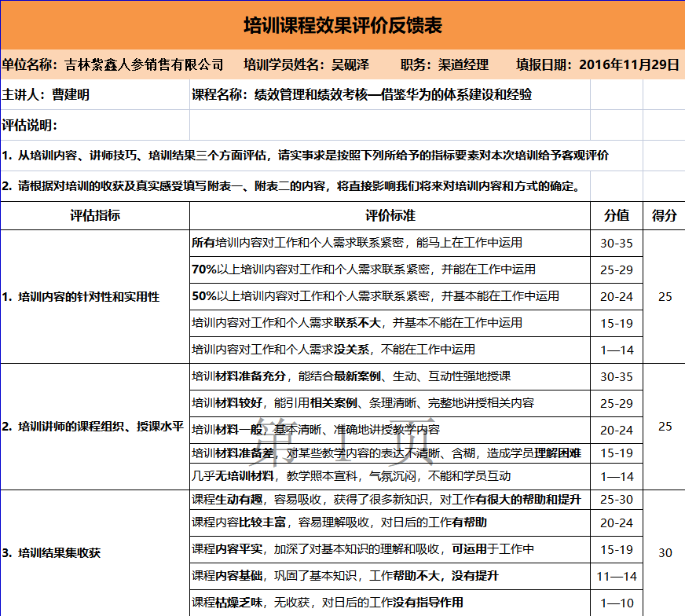Select row 培训内容对工作和个人需求没关系
Image resolution: width=685 pixels, height=616 pixels.
coord(390,350)
